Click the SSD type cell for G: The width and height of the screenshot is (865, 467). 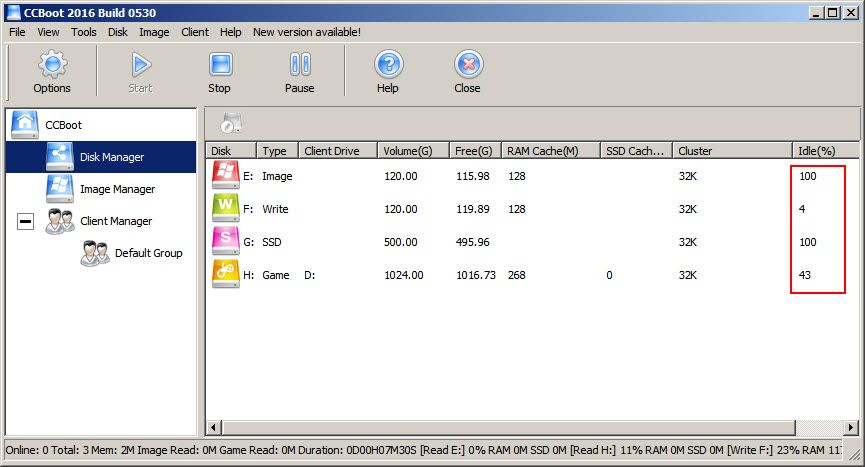pos(271,242)
